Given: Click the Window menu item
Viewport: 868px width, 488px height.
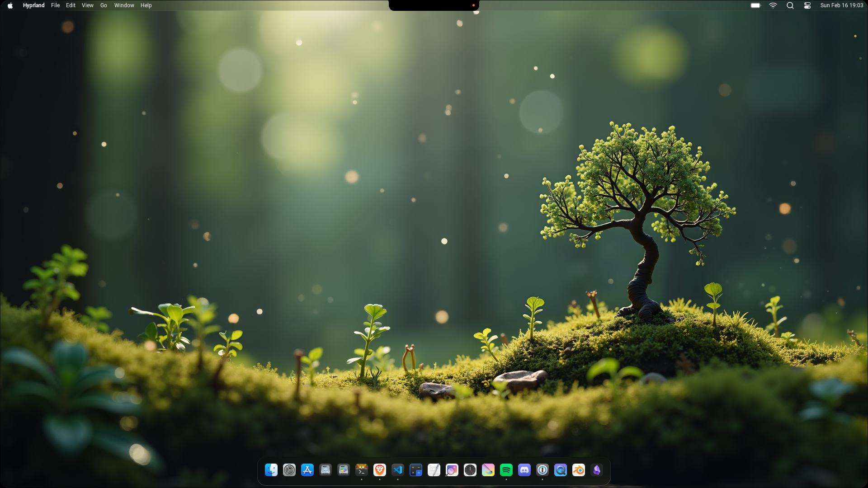Looking at the screenshot, I should 124,5.
